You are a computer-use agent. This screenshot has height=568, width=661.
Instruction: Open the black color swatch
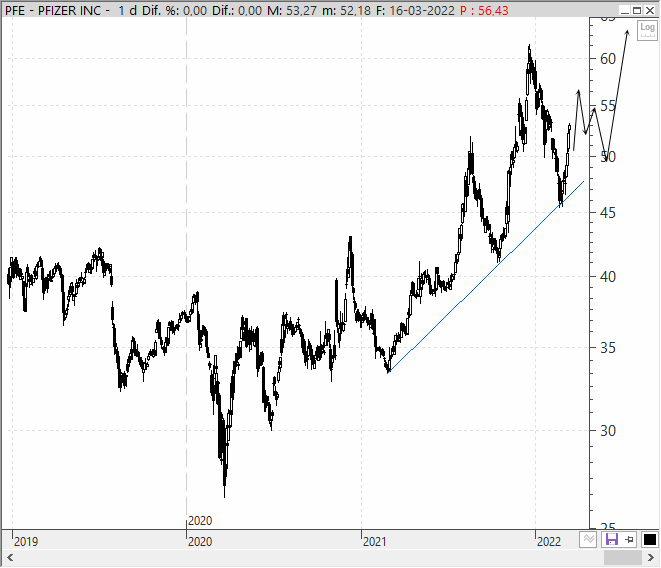[x=650, y=539]
